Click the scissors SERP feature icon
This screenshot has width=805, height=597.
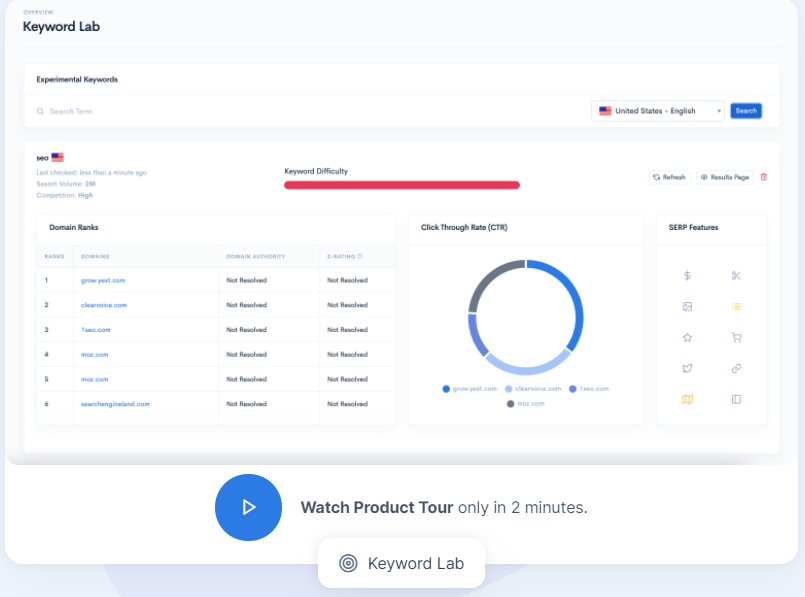pos(736,275)
